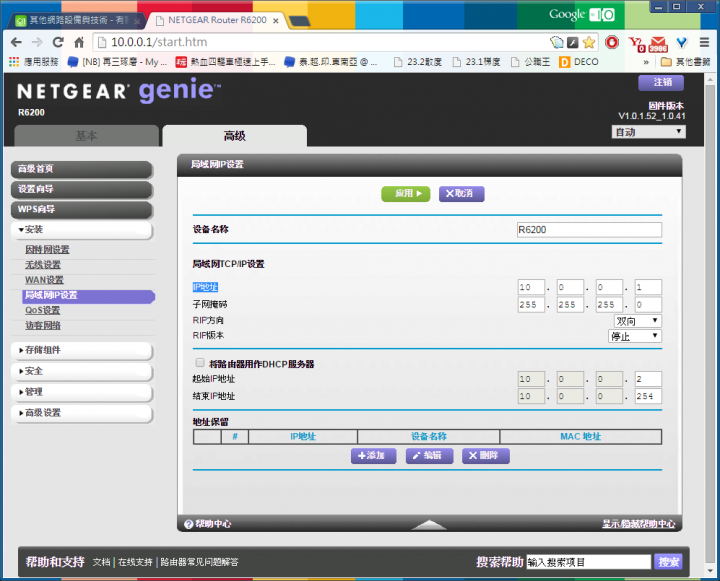Open Internet Setup (因特网设置) link
The height and width of the screenshot is (581, 720).
[x=47, y=250]
